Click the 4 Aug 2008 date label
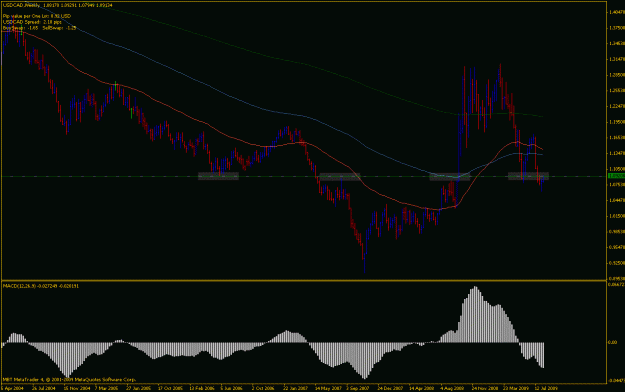The height and width of the screenshot is (392, 625). pyautogui.click(x=452, y=388)
